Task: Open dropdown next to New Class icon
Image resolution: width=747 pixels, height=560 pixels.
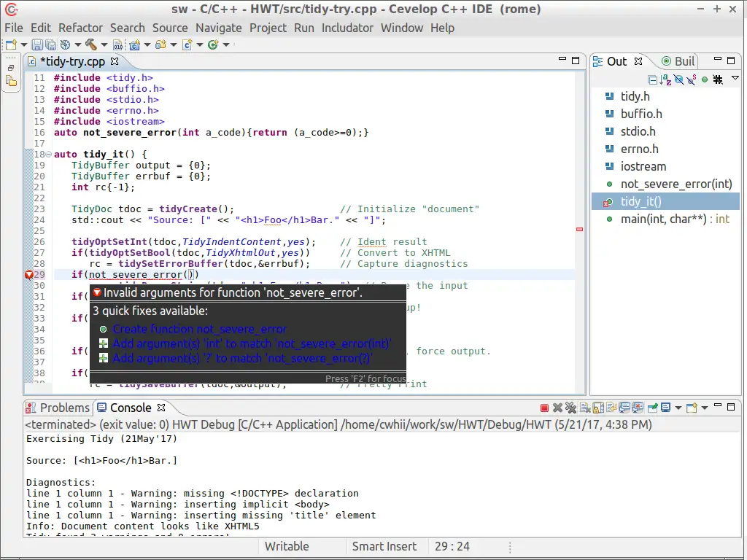Action: pos(226,44)
